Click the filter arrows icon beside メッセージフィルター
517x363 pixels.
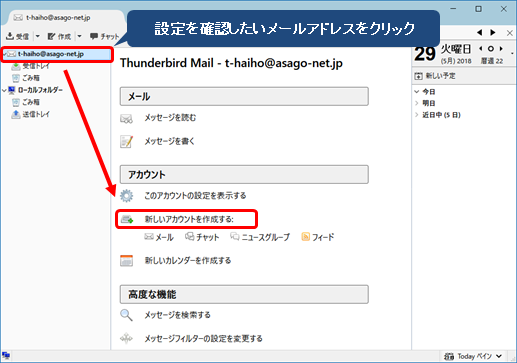coord(126,339)
